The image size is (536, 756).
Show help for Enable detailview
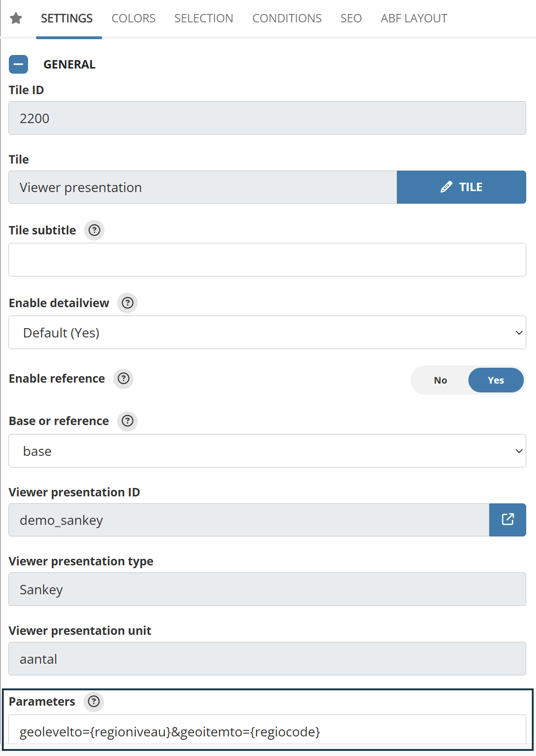[127, 303]
